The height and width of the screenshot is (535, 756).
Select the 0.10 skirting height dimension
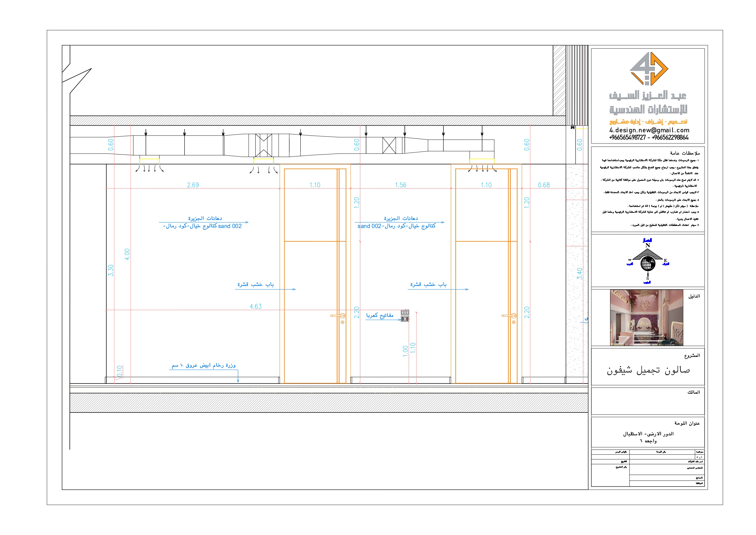[x=119, y=371]
